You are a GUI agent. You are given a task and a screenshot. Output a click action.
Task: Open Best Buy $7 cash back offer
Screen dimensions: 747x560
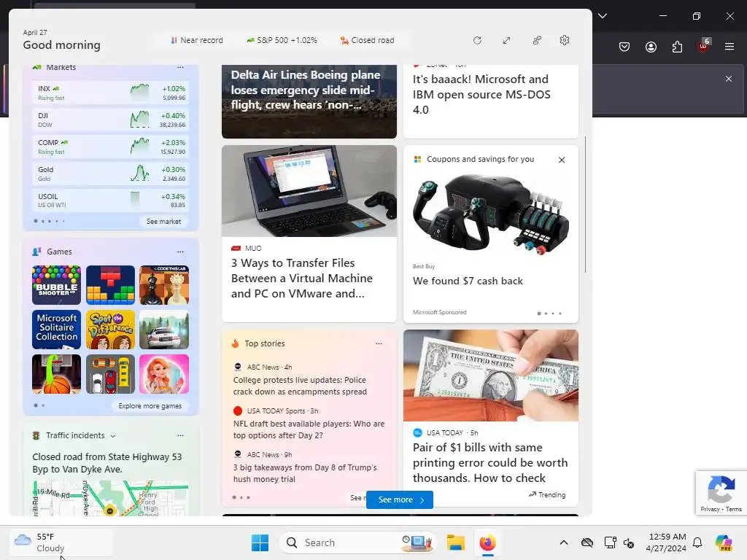[x=468, y=281]
